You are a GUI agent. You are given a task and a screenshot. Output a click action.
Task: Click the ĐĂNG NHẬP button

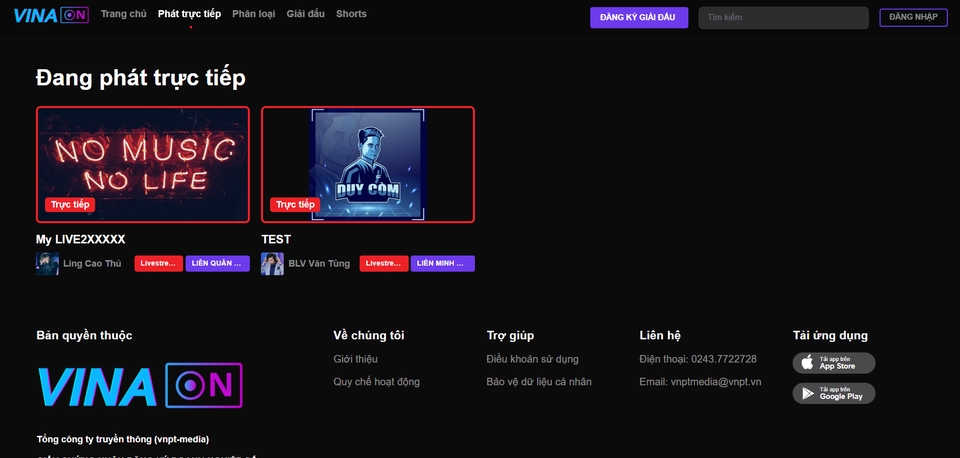(x=913, y=17)
